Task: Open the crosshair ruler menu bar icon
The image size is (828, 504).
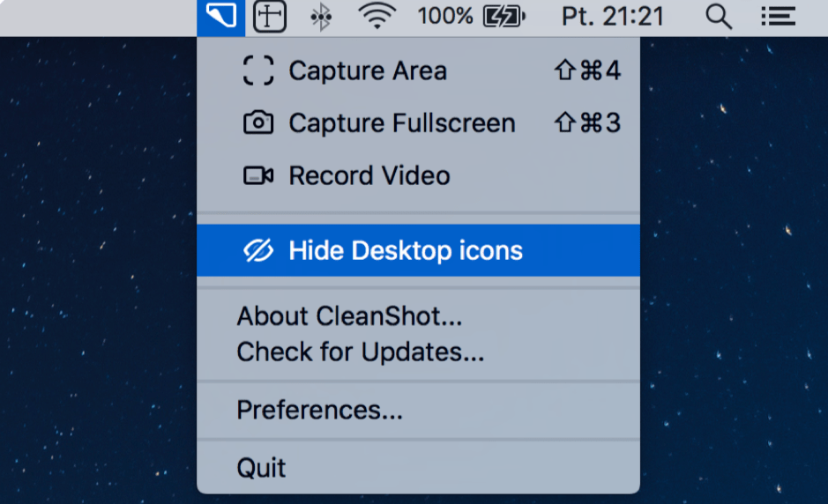Action: 270,17
